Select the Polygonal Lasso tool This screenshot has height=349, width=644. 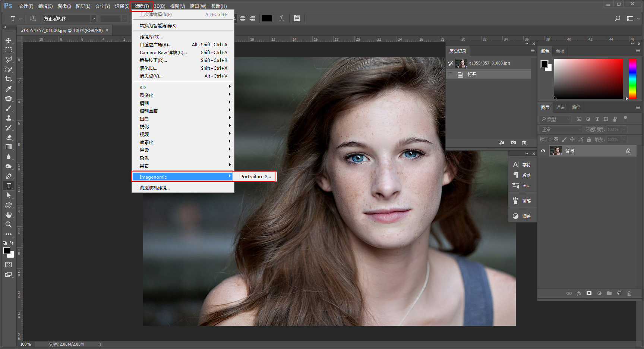(x=9, y=60)
